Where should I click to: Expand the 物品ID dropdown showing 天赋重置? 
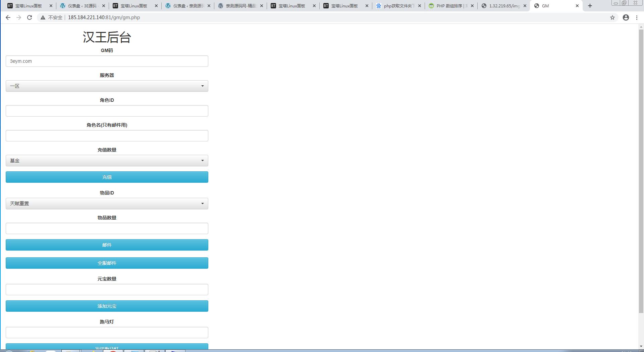[107, 204]
